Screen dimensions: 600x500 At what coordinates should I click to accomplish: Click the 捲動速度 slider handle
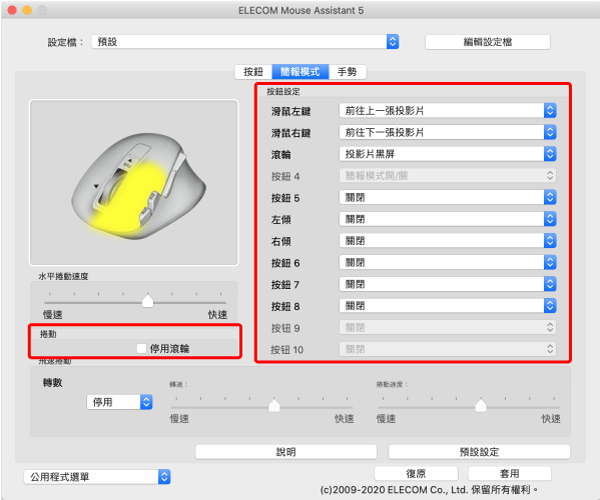click(x=481, y=405)
